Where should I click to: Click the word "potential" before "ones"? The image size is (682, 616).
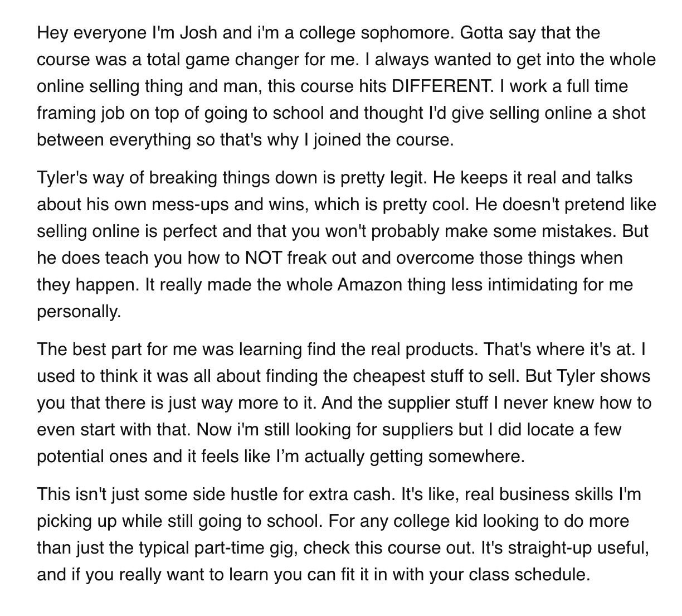coord(72,457)
